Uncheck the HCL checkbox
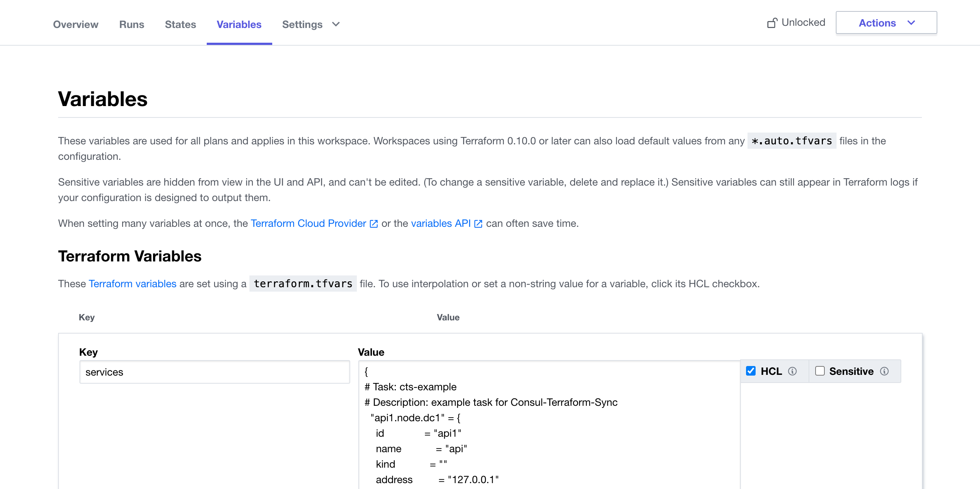The height and width of the screenshot is (489, 980). (750, 371)
